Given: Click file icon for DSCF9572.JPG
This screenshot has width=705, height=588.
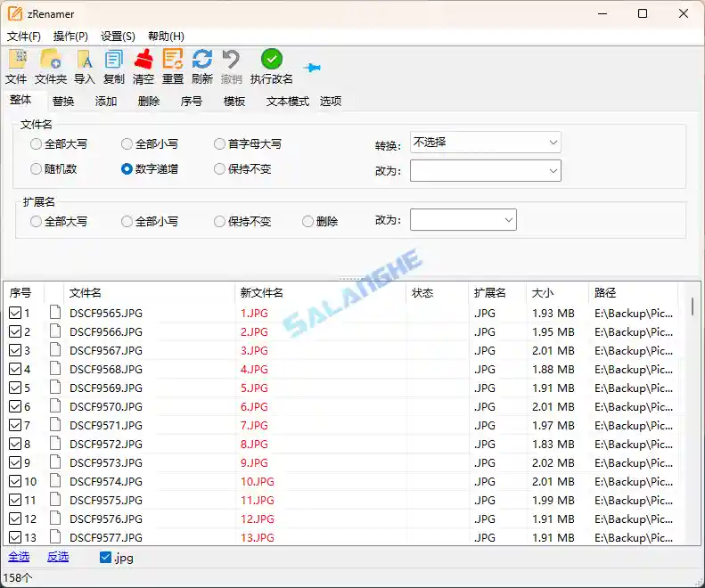Looking at the screenshot, I should point(55,444).
